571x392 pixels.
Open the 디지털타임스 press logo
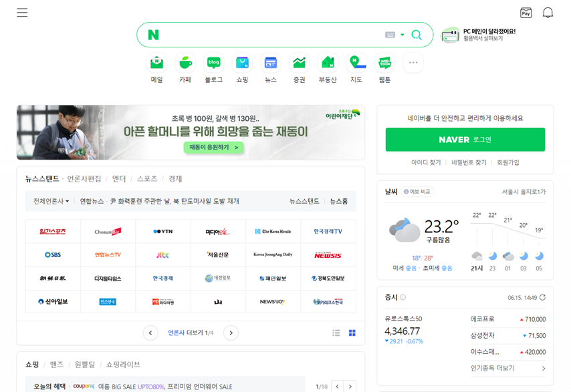point(108,278)
